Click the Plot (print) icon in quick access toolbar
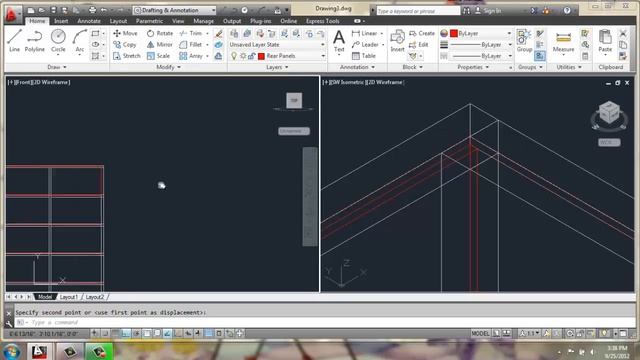Viewport: 640px width, 360px height. 93,10
